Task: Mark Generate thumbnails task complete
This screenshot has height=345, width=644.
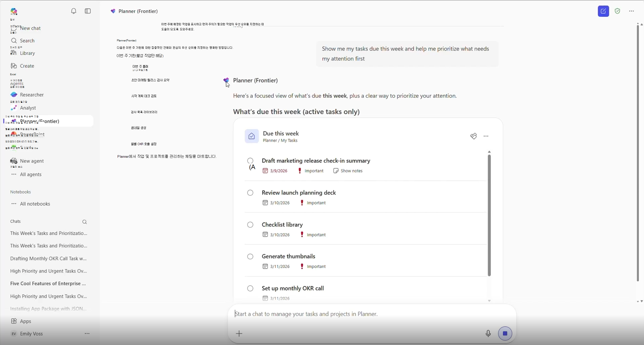Action: click(250, 256)
